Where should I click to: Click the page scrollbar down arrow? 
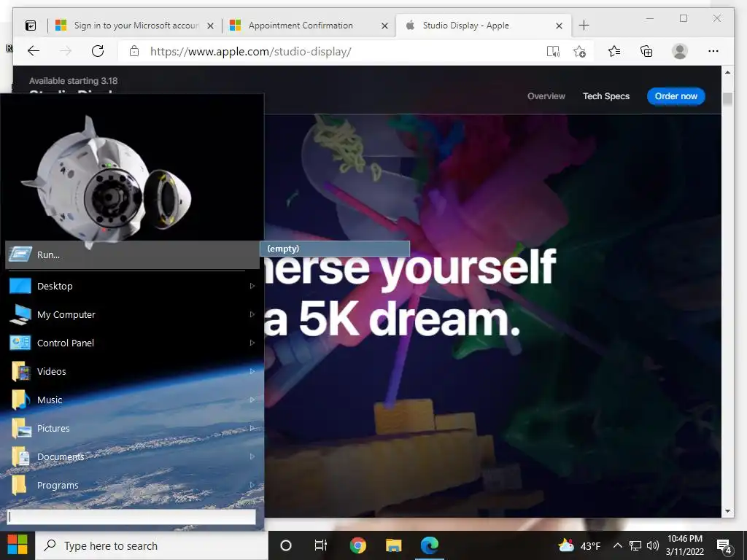pyautogui.click(x=727, y=511)
